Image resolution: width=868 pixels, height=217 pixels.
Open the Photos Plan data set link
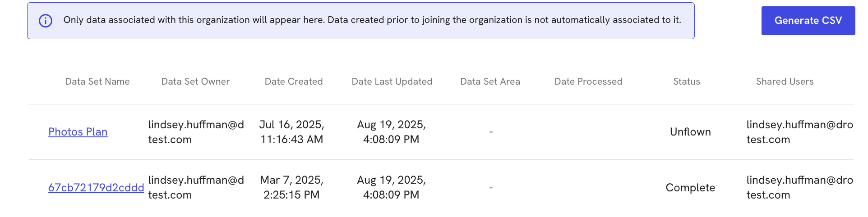click(78, 132)
